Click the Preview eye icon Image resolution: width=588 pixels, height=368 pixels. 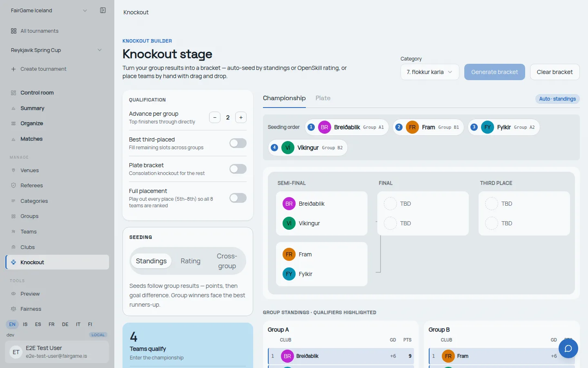pyautogui.click(x=13, y=294)
